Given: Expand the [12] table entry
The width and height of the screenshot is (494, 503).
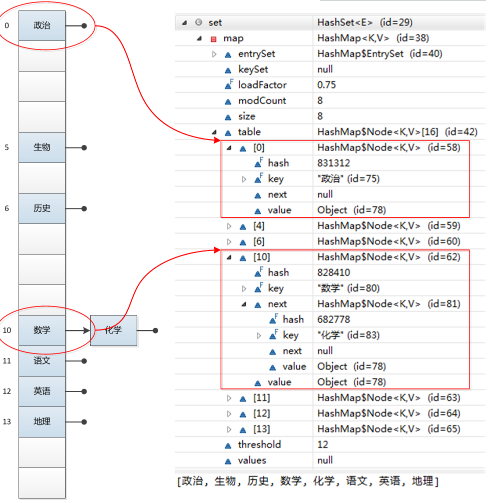Looking at the screenshot, I should pyautogui.click(x=229, y=414).
